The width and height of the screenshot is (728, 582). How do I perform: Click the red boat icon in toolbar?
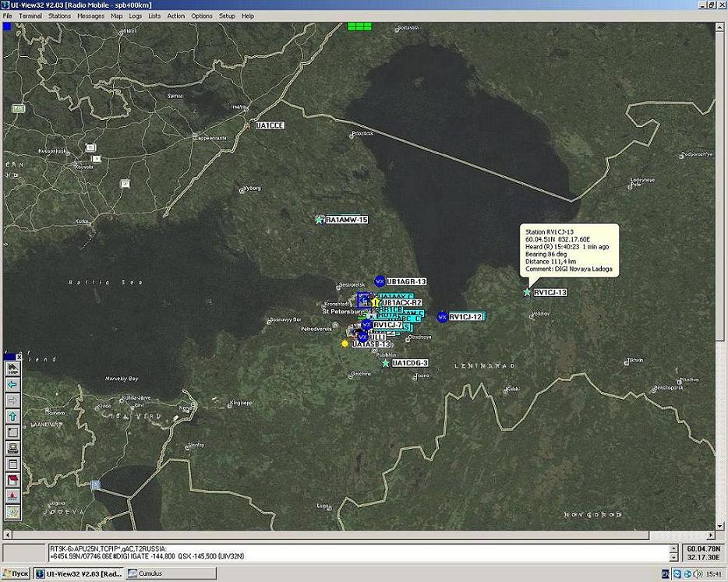click(x=12, y=496)
